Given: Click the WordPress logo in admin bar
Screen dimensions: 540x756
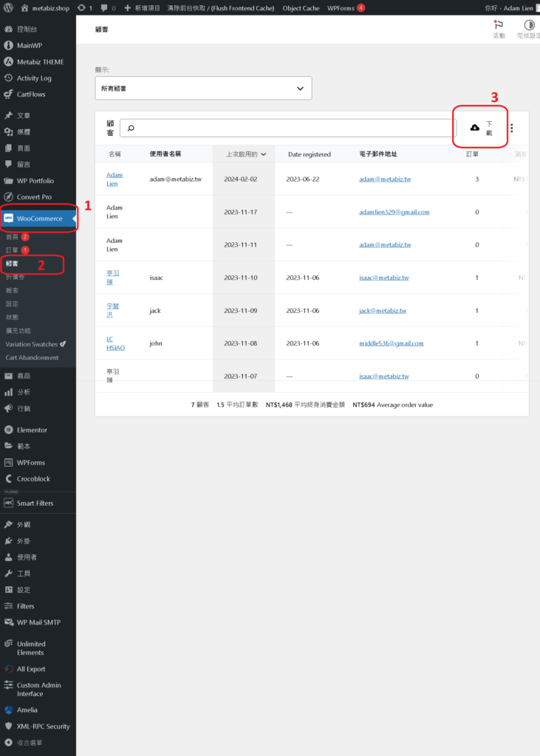Looking at the screenshot, I should 9,7.
